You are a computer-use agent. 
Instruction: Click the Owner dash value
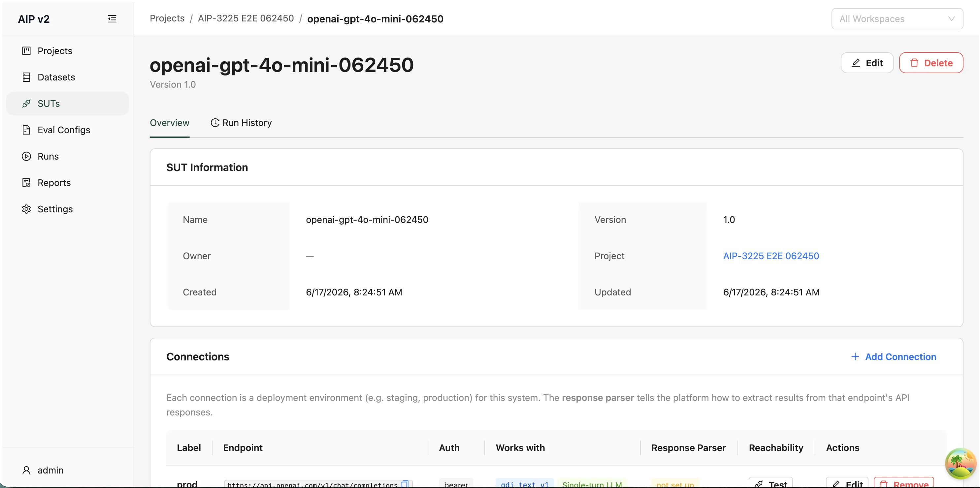point(310,256)
